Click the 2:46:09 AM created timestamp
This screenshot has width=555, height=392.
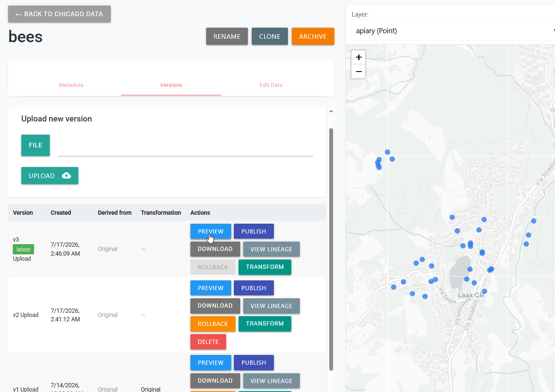(66, 254)
